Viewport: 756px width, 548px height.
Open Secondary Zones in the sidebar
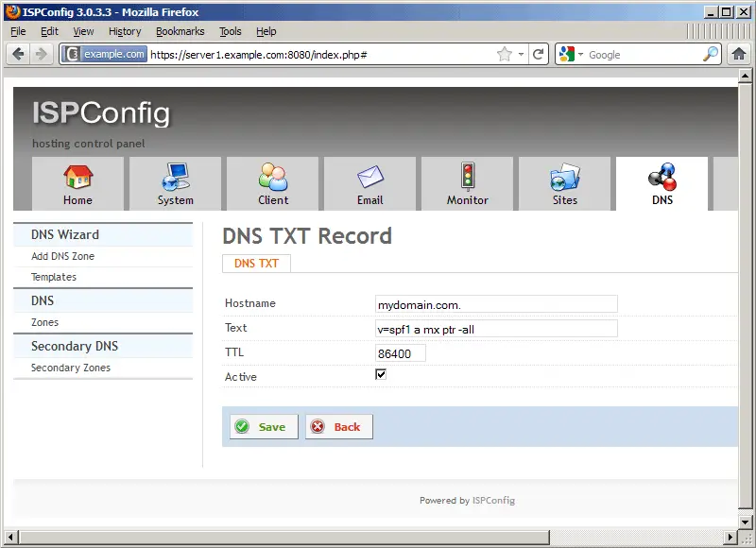pyautogui.click(x=70, y=368)
